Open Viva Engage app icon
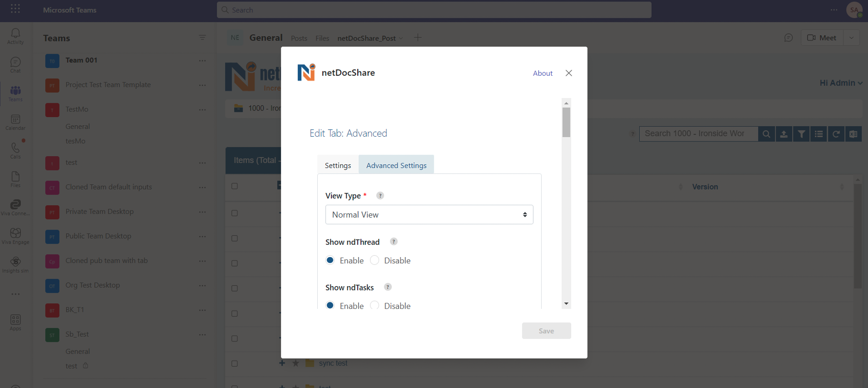868x388 pixels. pyautogui.click(x=15, y=236)
